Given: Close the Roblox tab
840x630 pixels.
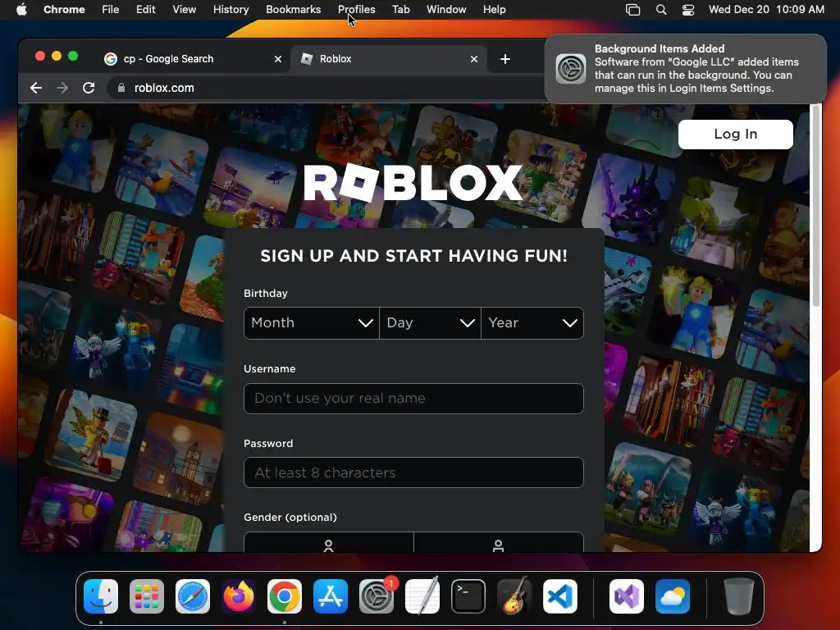Looking at the screenshot, I should click(x=473, y=59).
